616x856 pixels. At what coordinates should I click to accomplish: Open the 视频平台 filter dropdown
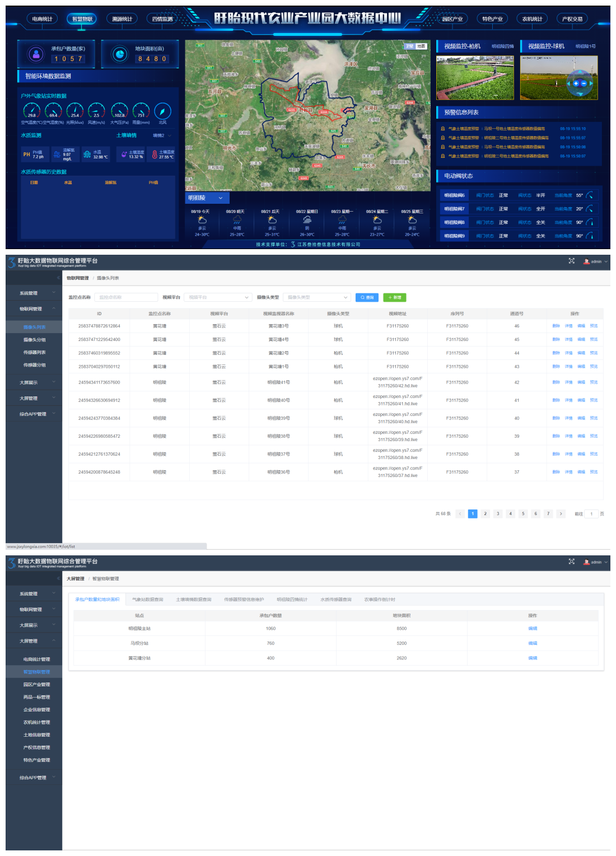tap(218, 297)
